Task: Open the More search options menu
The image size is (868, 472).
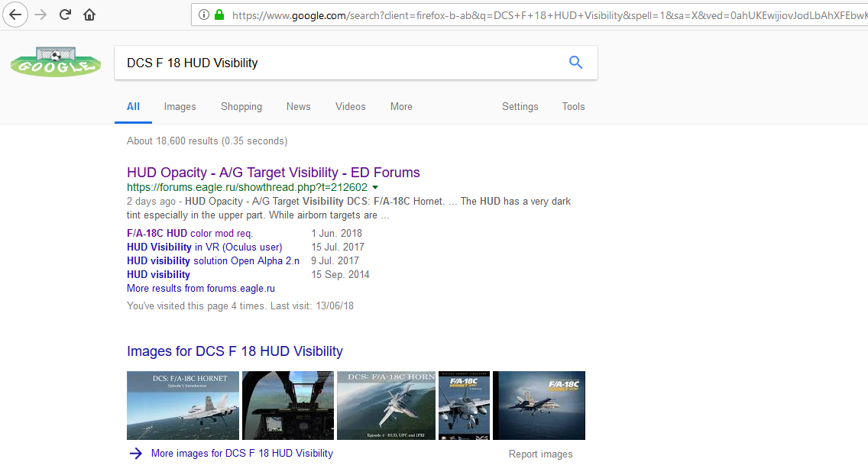Action: click(401, 107)
